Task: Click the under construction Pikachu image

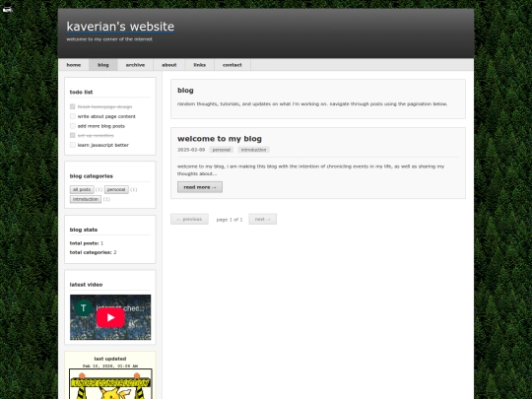Action: point(110,384)
